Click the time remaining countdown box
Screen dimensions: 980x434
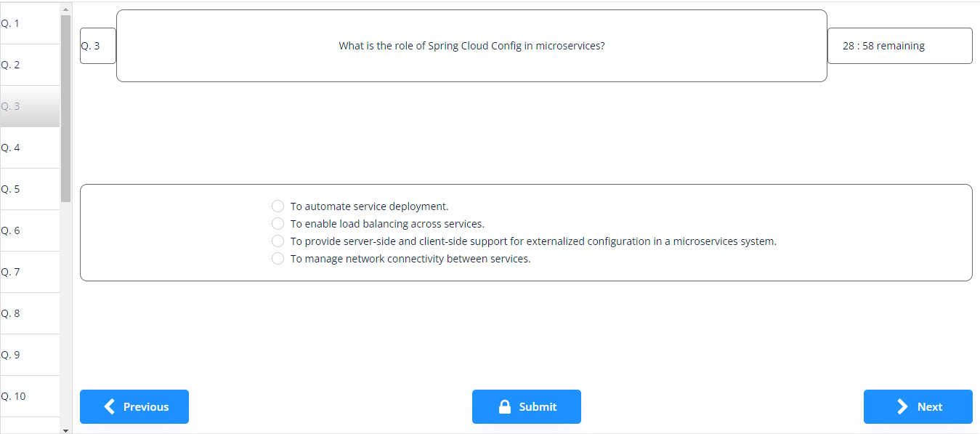coord(899,46)
